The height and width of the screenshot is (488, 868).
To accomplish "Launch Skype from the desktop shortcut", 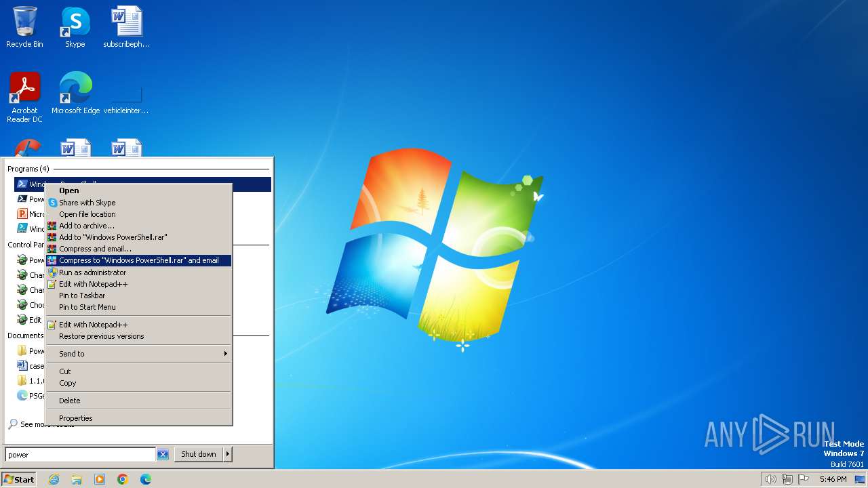I will tap(75, 27).
